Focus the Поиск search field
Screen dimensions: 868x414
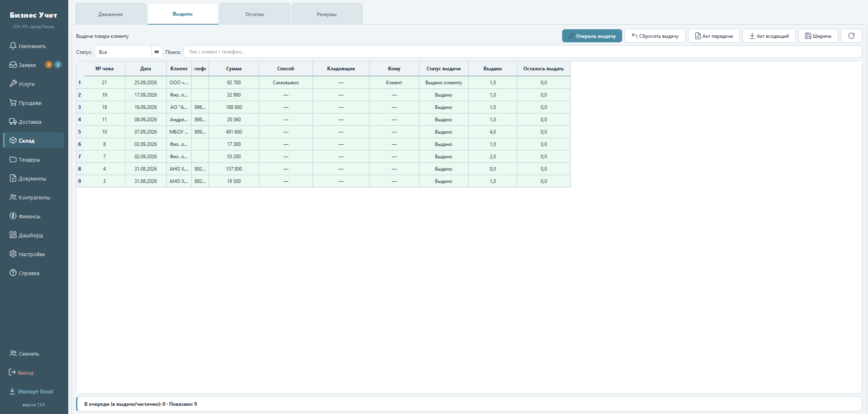522,52
